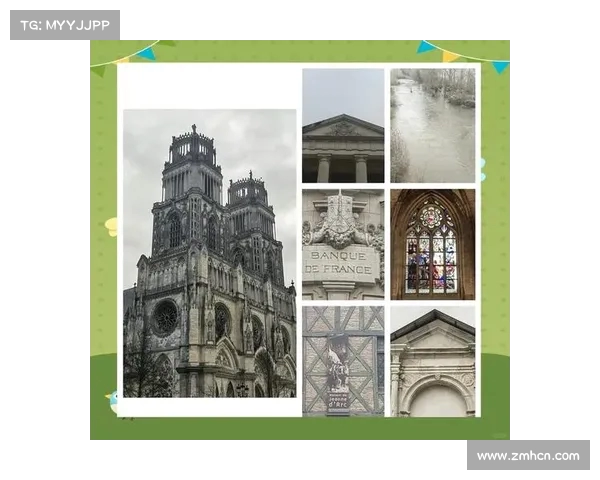This screenshot has height=480, width=600.
Task: Select the Jeanne d'Arc timbered house photo
Action: click(343, 361)
